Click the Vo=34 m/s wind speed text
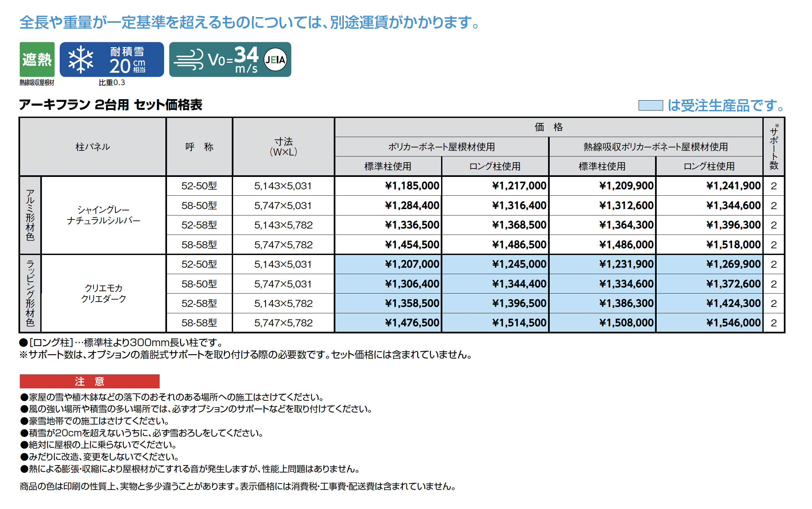The image size is (812, 509). tap(233, 60)
